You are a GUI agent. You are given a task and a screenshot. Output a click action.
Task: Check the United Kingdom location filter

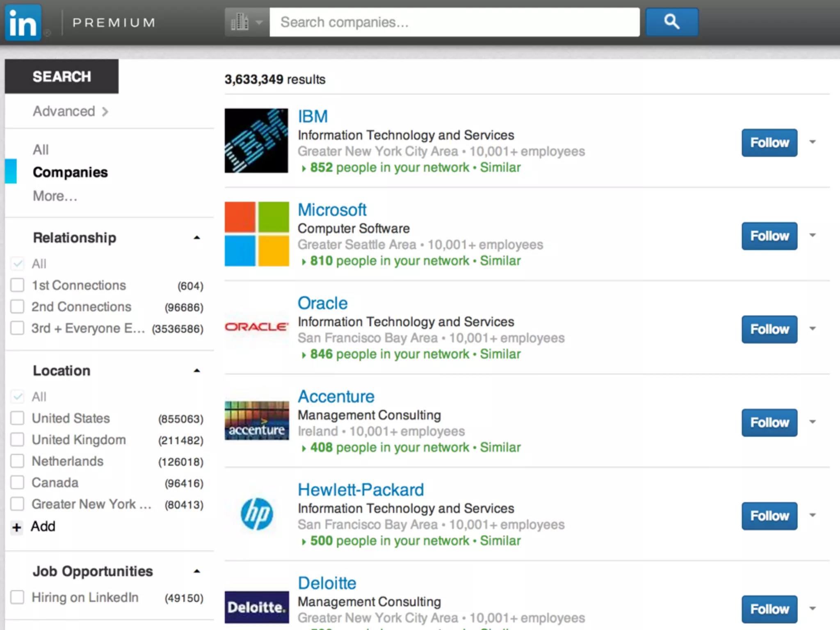click(17, 439)
